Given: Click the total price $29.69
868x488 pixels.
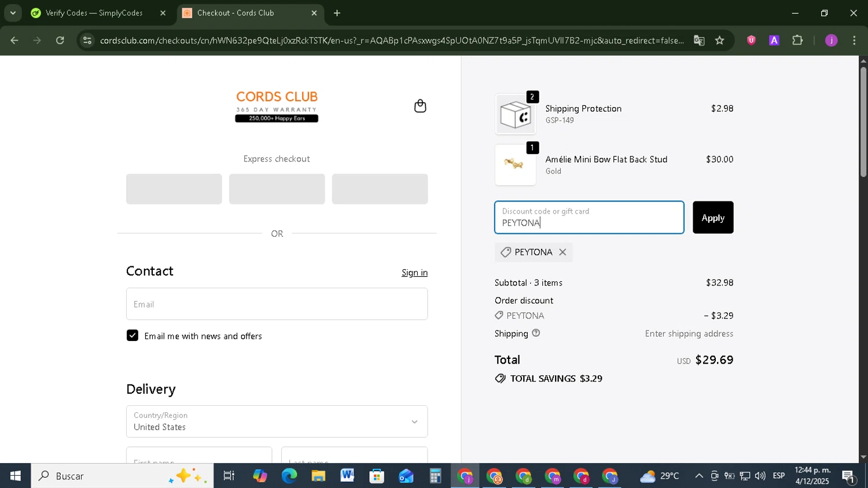Looking at the screenshot, I should pos(714,360).
